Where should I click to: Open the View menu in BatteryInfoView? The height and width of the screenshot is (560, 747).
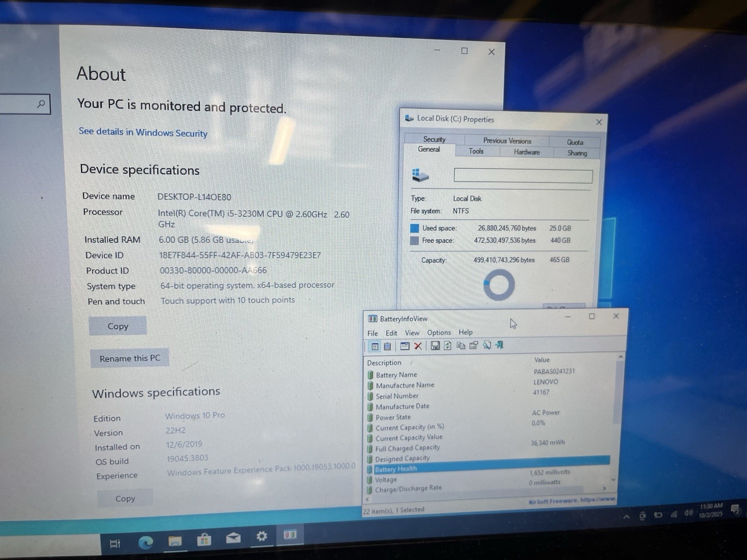[412, 333]
